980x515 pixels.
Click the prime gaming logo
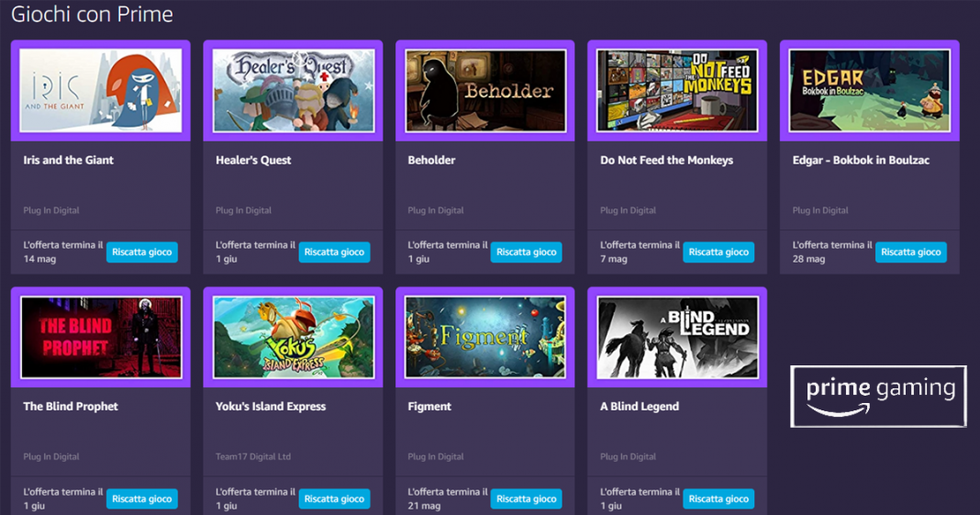878,397
